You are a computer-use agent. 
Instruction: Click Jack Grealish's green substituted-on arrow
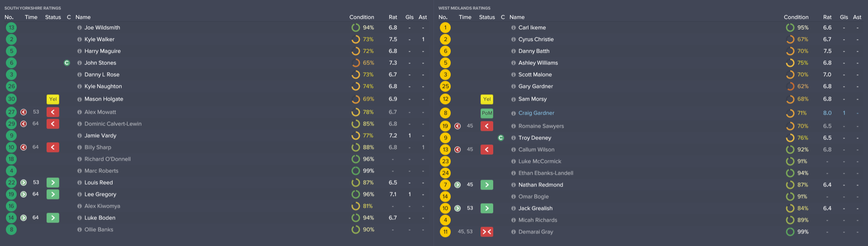pyautogui.click(x=487, y=209)
